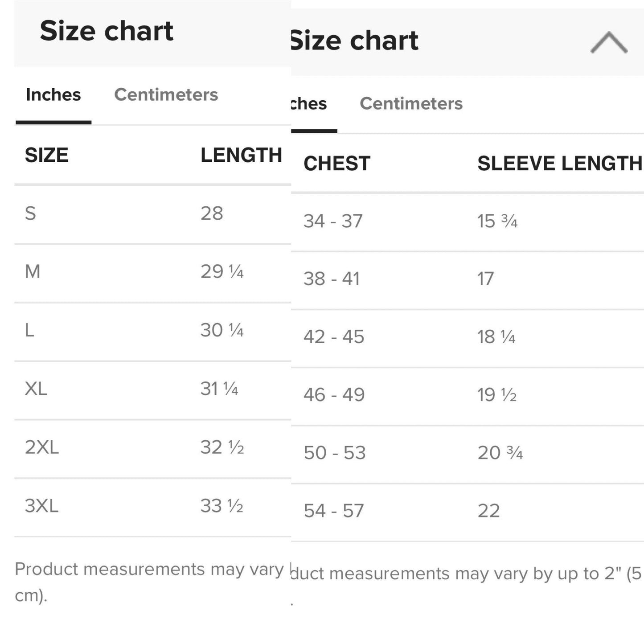Click the SIZE column header
Viewport: 644px width, 644px height.
point(47,155)
